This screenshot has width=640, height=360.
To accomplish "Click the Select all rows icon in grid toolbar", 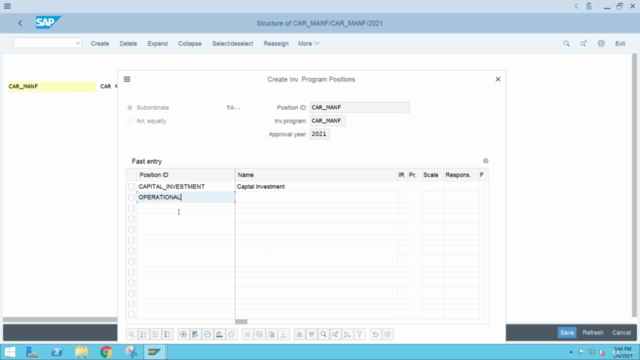I will (x=156, y=334).
